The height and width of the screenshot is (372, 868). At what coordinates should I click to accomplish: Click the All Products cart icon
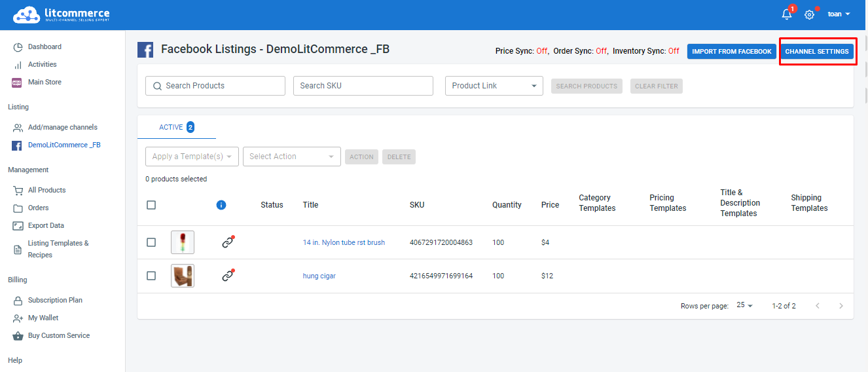18,191
